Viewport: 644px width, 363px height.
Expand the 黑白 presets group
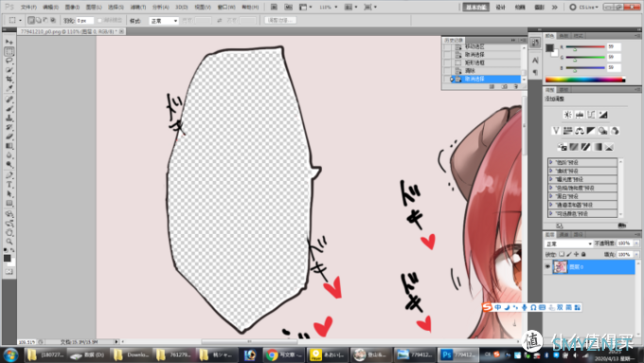pyautogui.click(x=551, y=196)
